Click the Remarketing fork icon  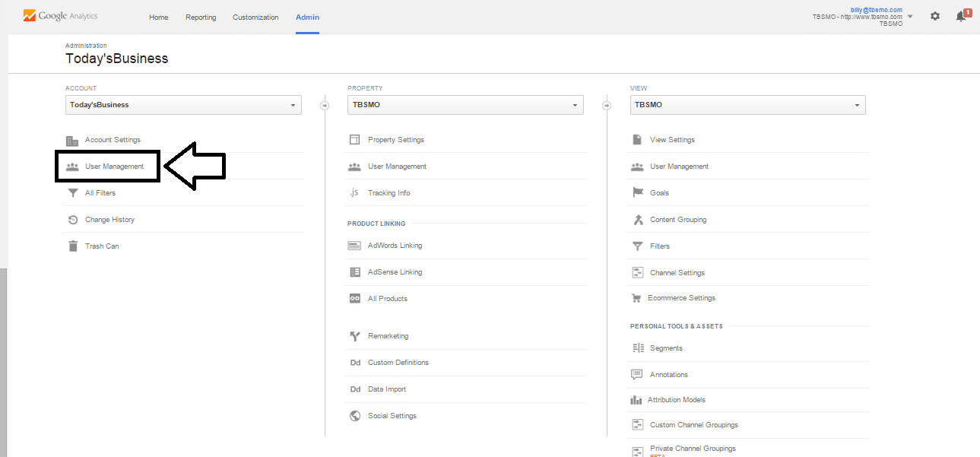click(x=354, y=336)
